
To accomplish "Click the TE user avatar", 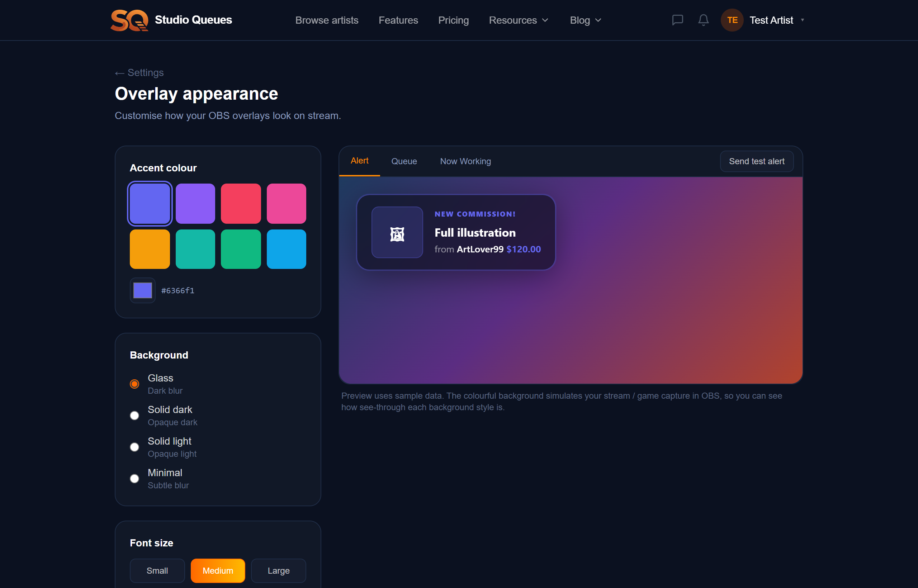I will point(732,20).
